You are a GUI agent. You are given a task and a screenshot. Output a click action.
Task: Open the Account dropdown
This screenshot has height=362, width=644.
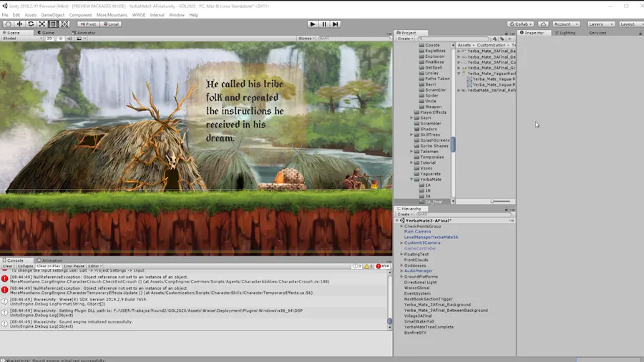click(565, 24)
